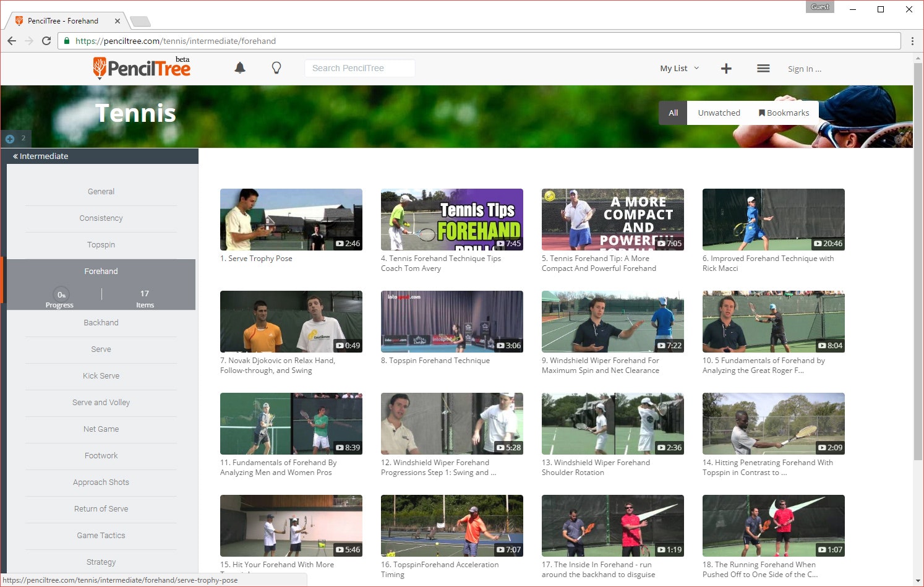Click title '8. Topspin Forehand Technique'
924x587 pixels.
pos(435,361)
